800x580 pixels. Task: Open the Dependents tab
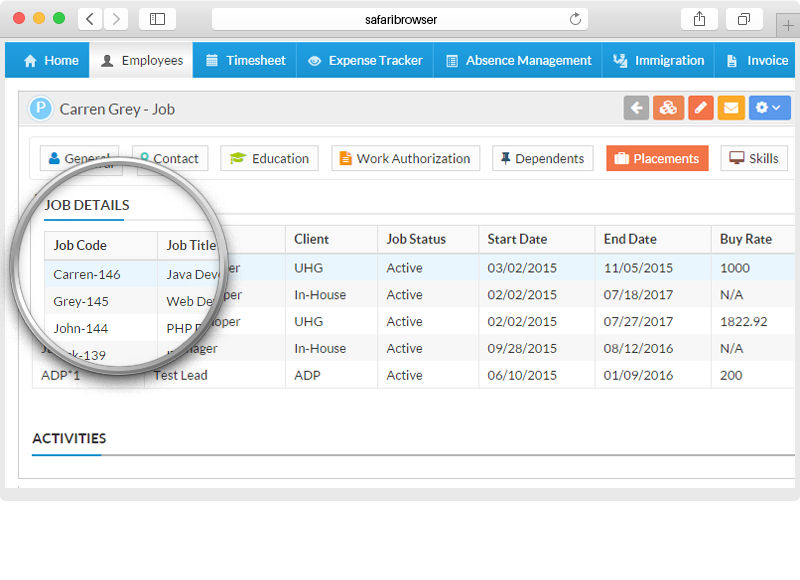pos(542,159)
